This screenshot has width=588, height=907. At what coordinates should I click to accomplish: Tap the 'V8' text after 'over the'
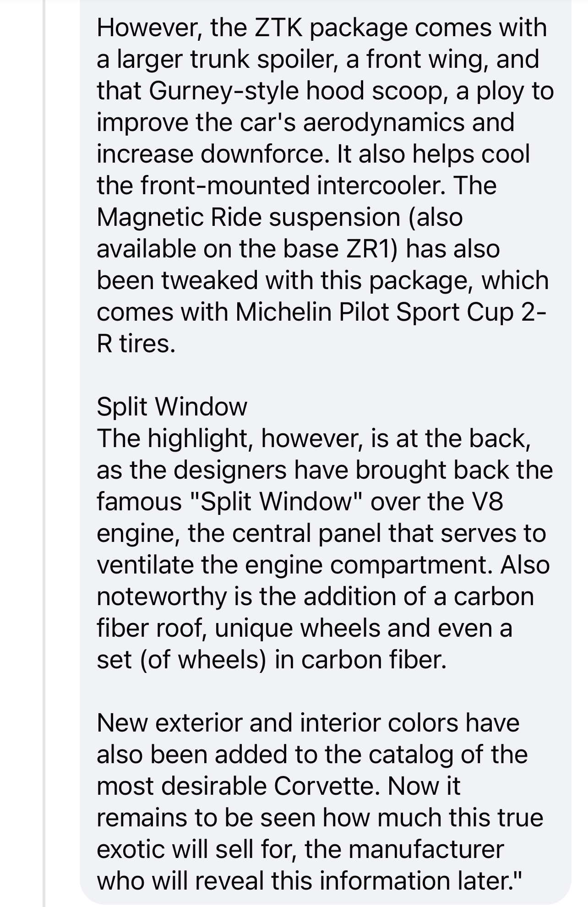(487, 502)
